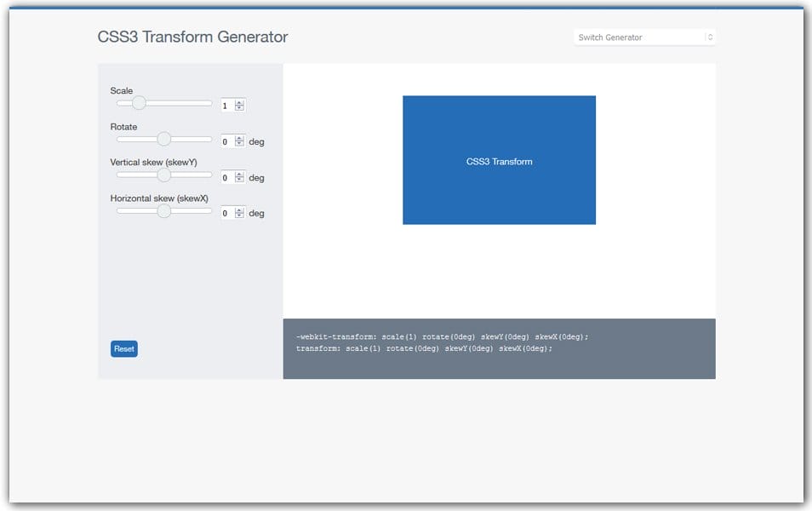Image resolution: width=812 pixels, height=511 pixels.
Task: Decrement the Rotate value with its down arrow
Action: coord(239,144)
